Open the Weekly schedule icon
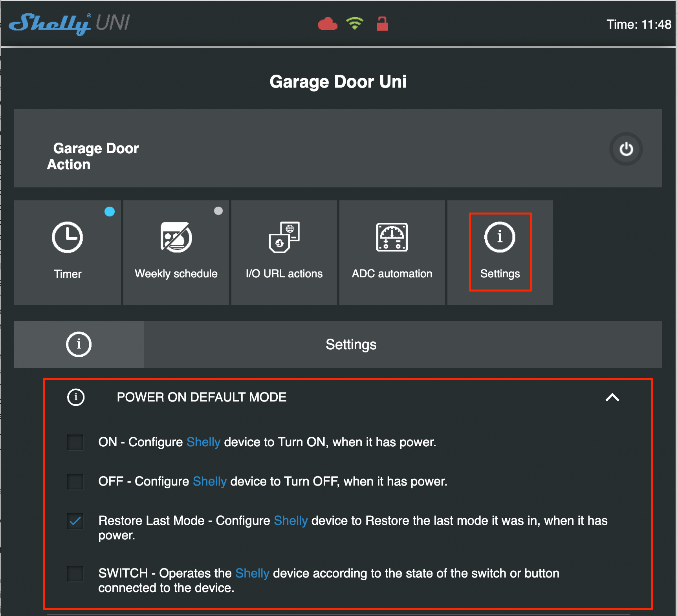678x616 pixels. pyautogui.click(x=176, y=237)
